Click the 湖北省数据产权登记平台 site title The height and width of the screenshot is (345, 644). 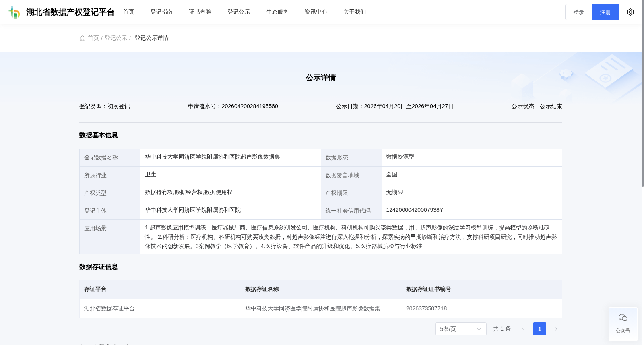click(70, 12)
